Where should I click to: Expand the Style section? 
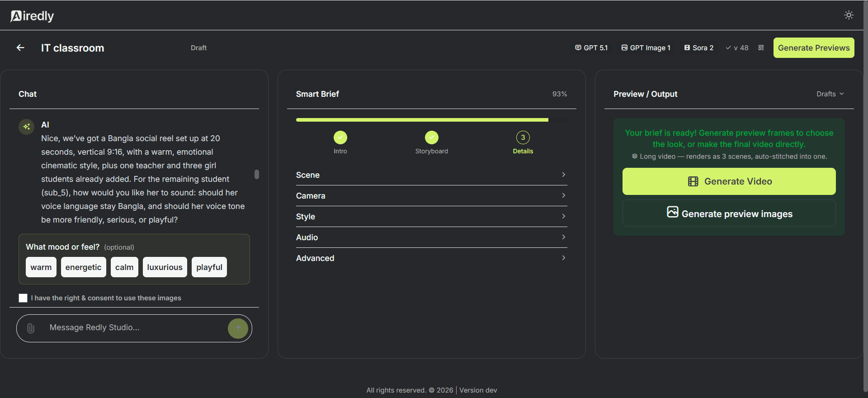click(x=432, y=217)
